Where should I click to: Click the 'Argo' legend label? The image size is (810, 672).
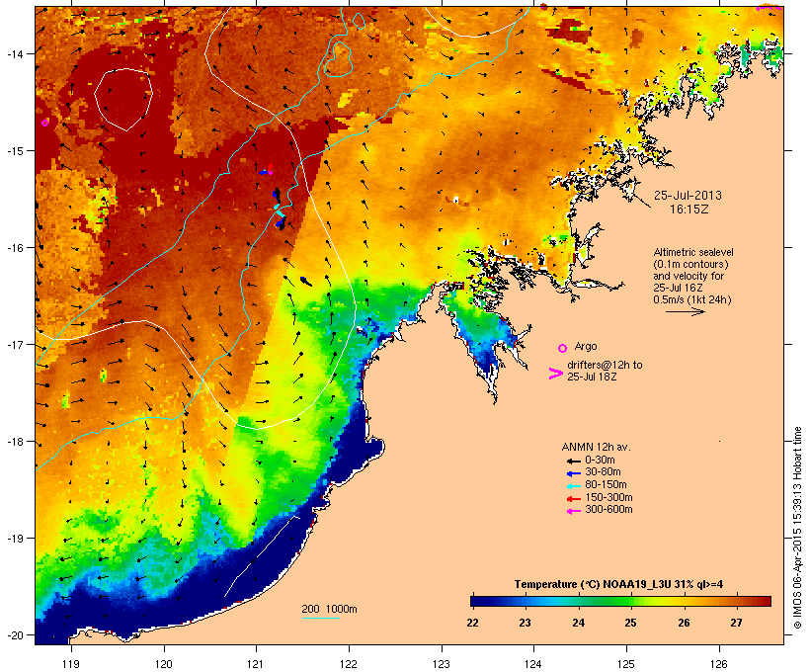(x=586, y=346)
